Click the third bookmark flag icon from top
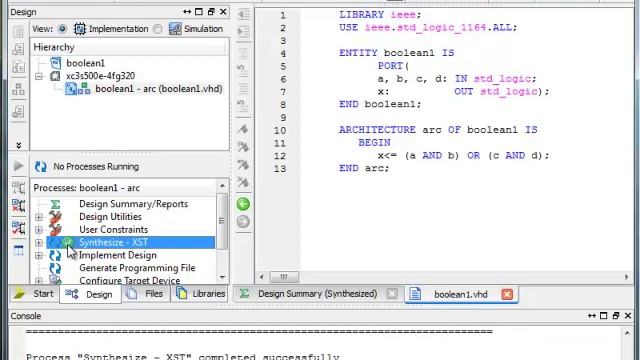 pyautogui.click(x=243, y=165)
